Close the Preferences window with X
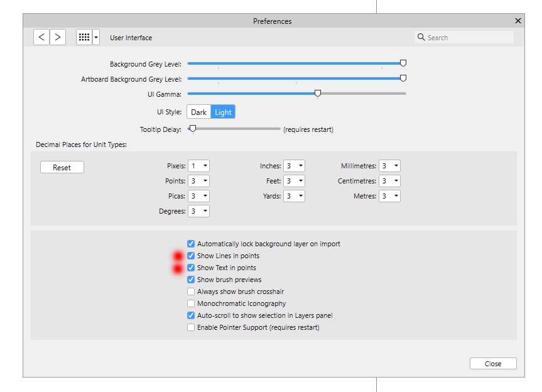This screenshot has height=392, width=542. click(x=518, y=21)
